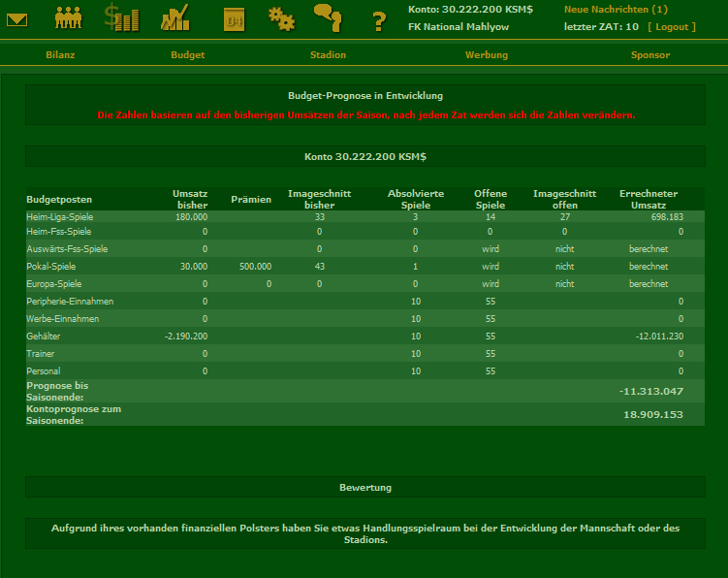This screenshot has width=728, height=578.
Task: Open help with the question mark icon
Action: click(x=379, y=20)
